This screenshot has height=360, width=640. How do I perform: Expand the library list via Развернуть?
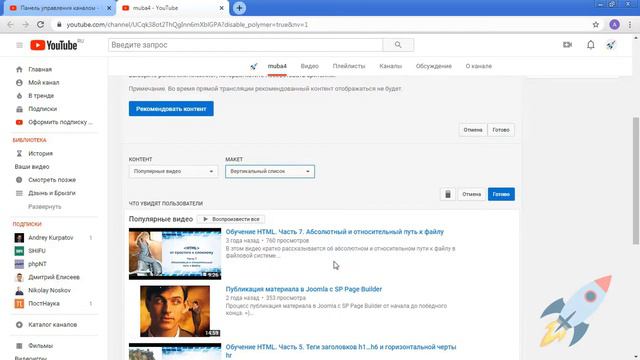pos(44,207)
